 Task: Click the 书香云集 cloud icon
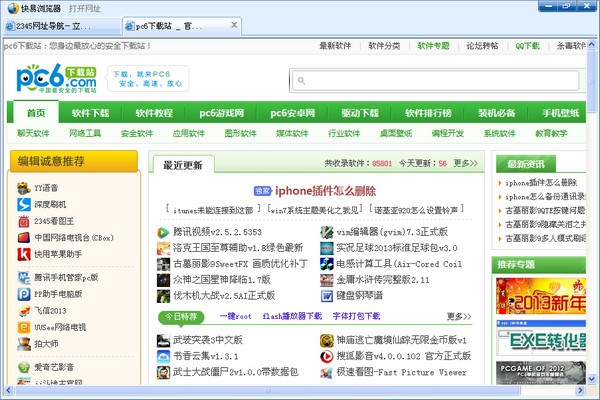pos(163,356)
